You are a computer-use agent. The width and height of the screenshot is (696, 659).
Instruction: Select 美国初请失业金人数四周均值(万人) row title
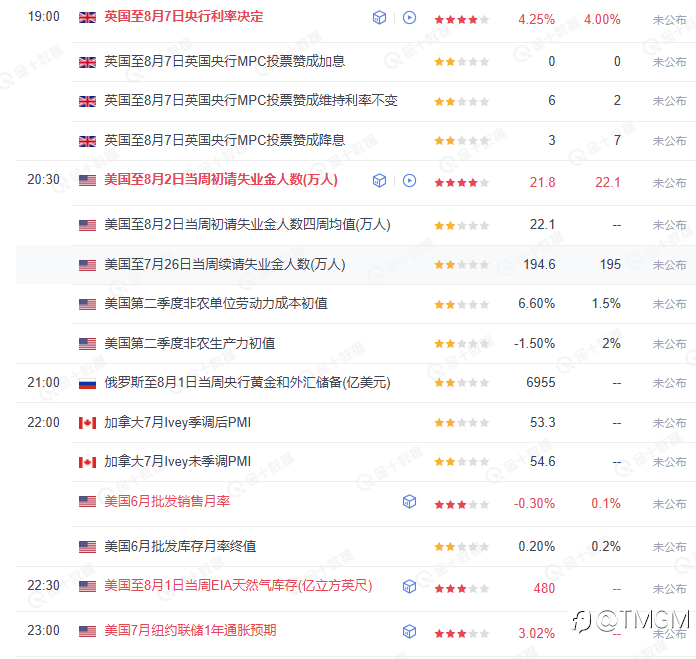point(247,225)
